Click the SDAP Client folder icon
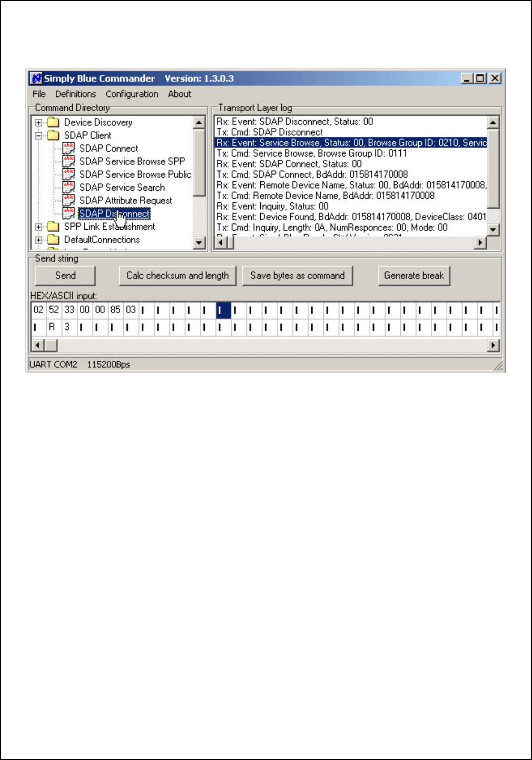The width and height of the screenshot is (532, 760). [x=53, y=135]
